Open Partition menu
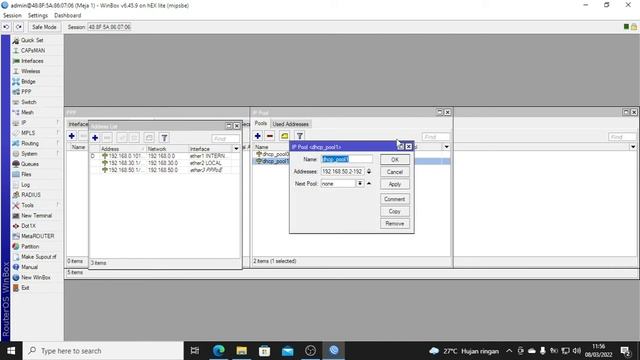640x360 pixels. [x=30, y=246]
